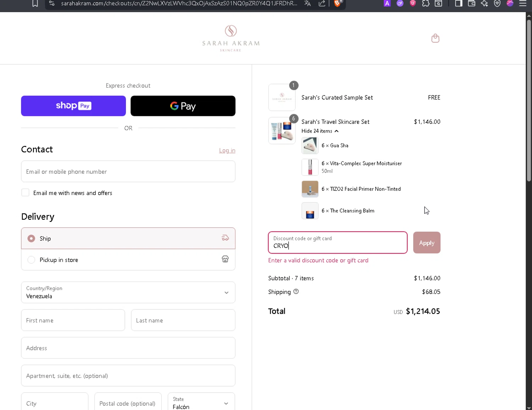532x410 pixels.
Task: Open the Brave Wallet icon
Action: click(x=471, y=4)
